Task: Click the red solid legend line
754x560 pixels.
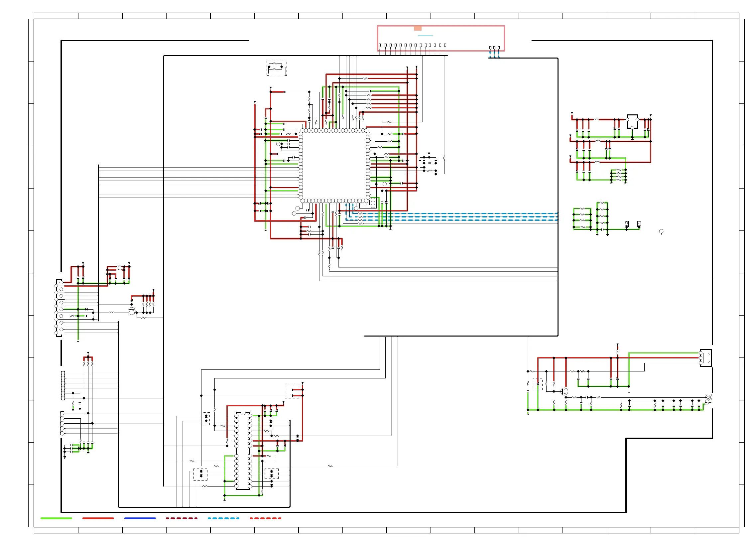Action: tap(98, 518)
